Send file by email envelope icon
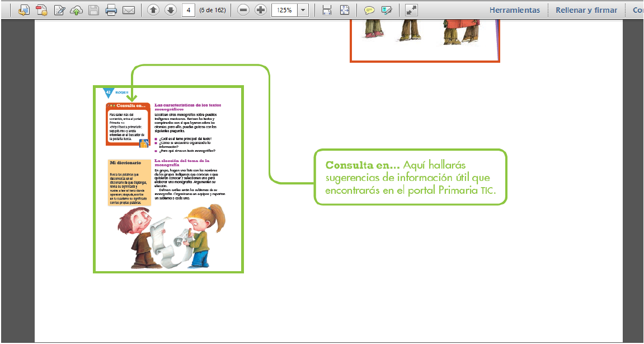The image size is (644, 344). 128,10
